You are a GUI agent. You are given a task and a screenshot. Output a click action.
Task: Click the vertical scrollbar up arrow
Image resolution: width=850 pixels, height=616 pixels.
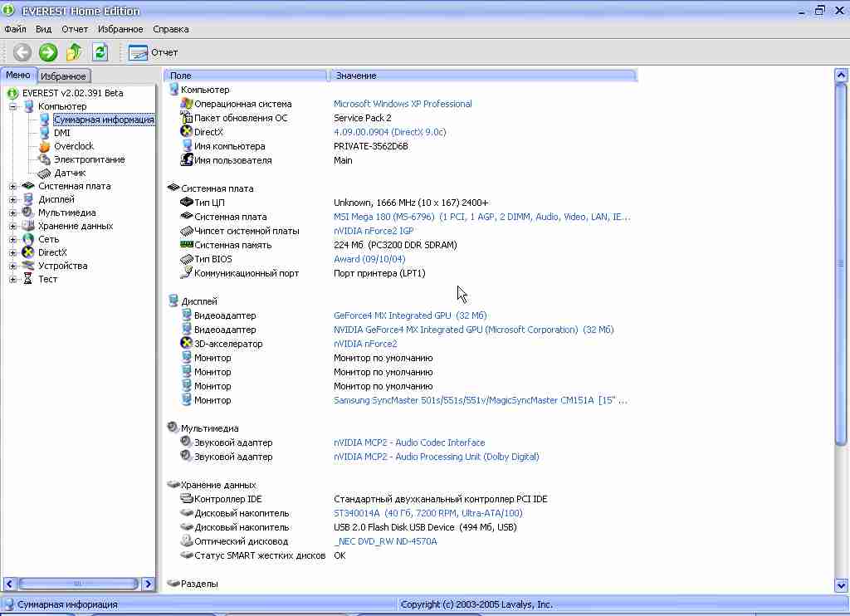[841, 75]
